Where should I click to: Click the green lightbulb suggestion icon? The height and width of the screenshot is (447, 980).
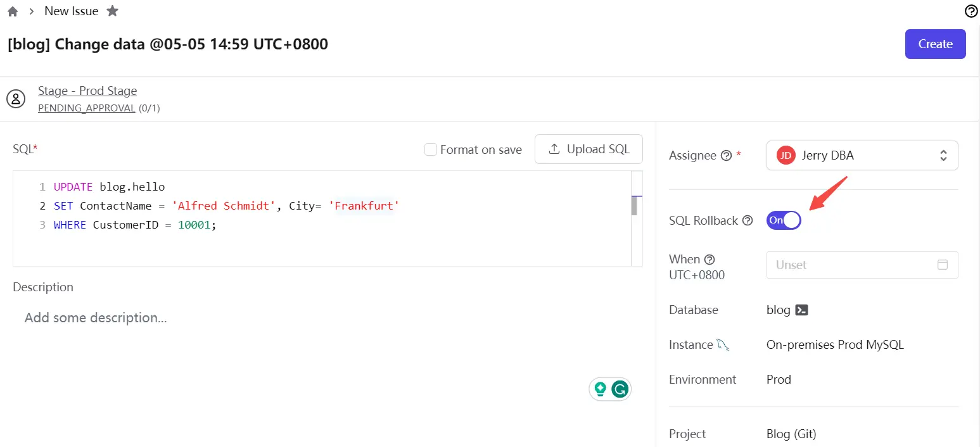click(x=600, y=389)
